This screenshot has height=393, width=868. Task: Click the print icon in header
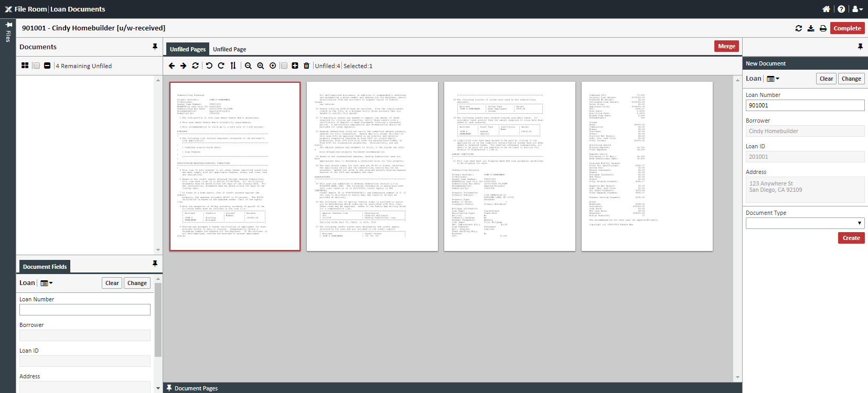[x=823, y=28]
